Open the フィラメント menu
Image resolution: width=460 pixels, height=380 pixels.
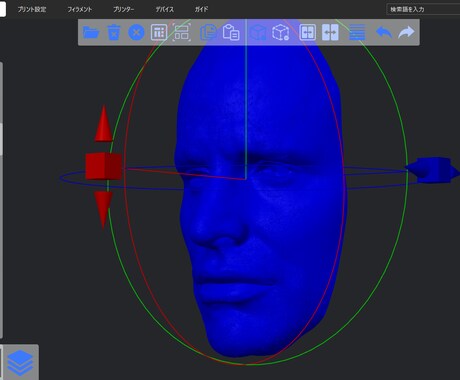click(x=80, y=9)
